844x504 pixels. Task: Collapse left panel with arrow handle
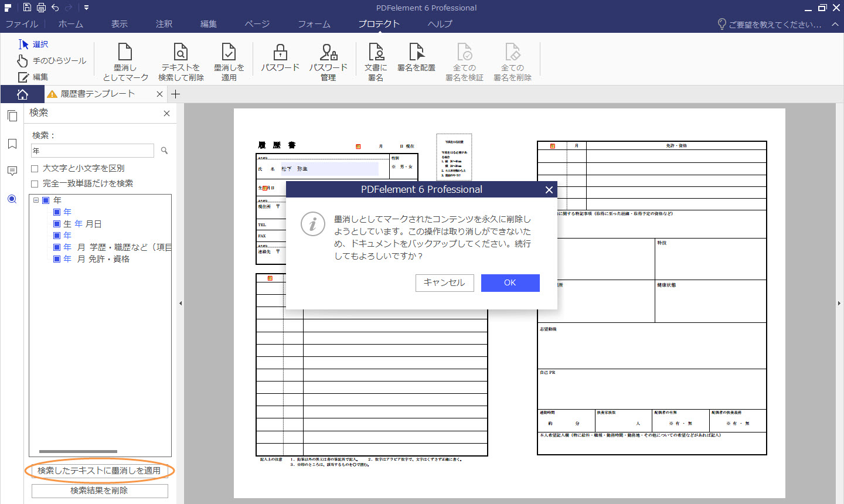point(181,303)
